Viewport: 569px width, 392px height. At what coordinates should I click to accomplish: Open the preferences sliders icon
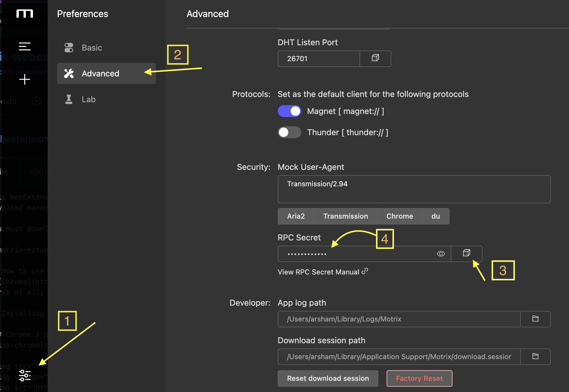[24, 375]
